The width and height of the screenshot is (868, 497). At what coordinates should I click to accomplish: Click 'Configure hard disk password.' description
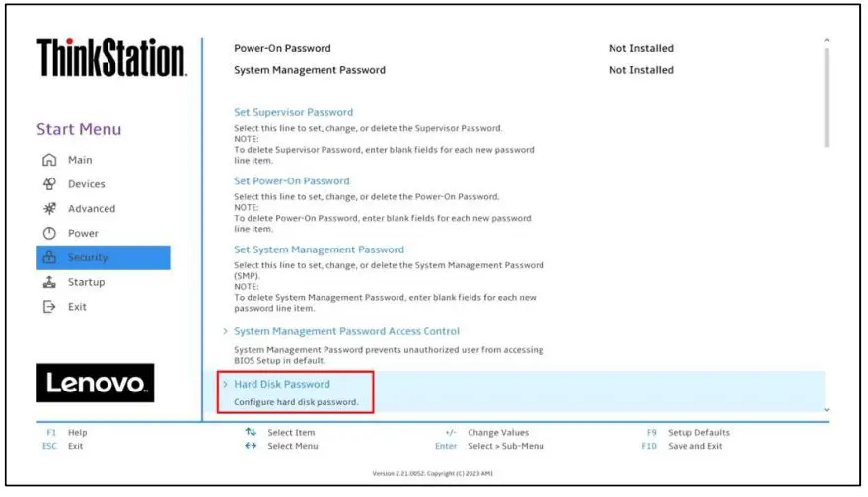pyautogui.click(x=296, y=402)
